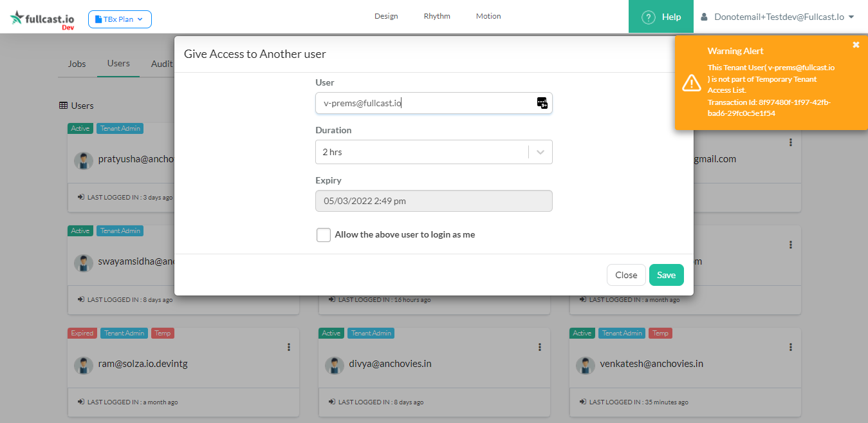This screenshot has width=868, height=423.
Task: Open the Motion menu
Action: [x=488, y=16]
